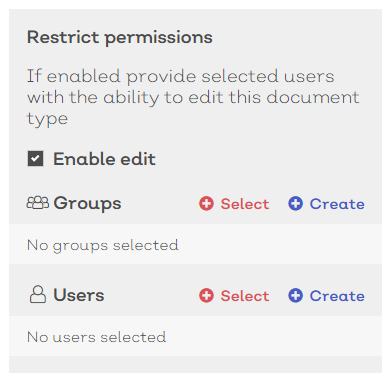Image resolution: width=391 pixels, height=383 pixels.
Task: Click the No groups selected row
Action: click(x=195, y=244)
